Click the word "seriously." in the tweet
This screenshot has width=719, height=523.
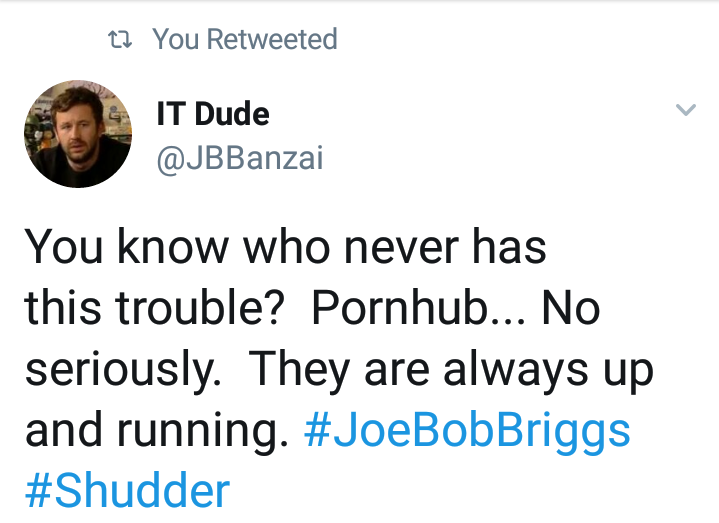[124, 371]
